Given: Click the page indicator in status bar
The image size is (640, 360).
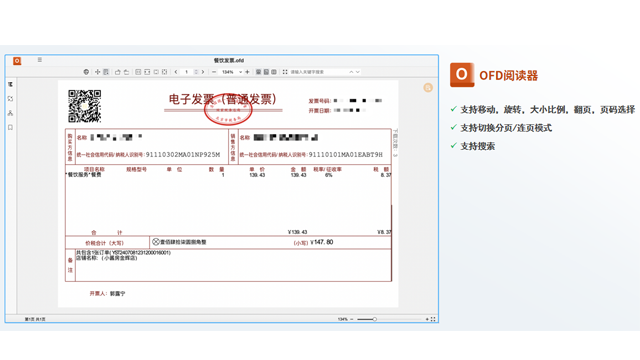Looking at the screenshot, I should pyautogui.click(x=35, y=319).
